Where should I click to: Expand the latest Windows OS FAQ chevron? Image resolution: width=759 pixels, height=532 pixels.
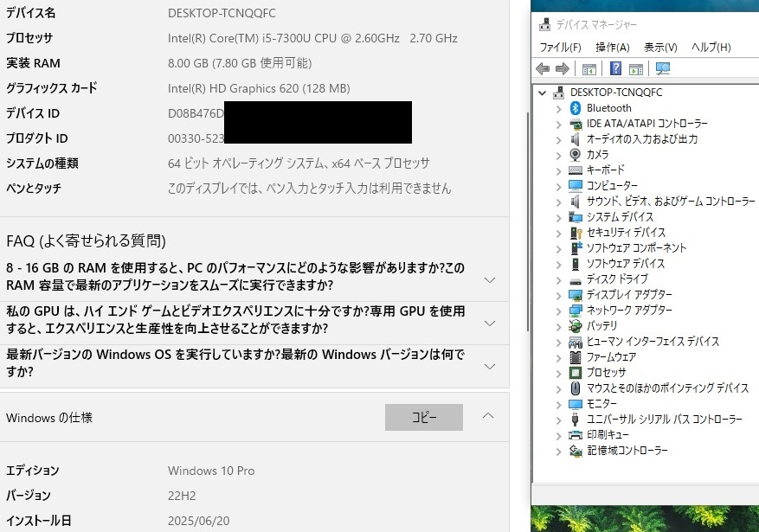click(490, 366)
